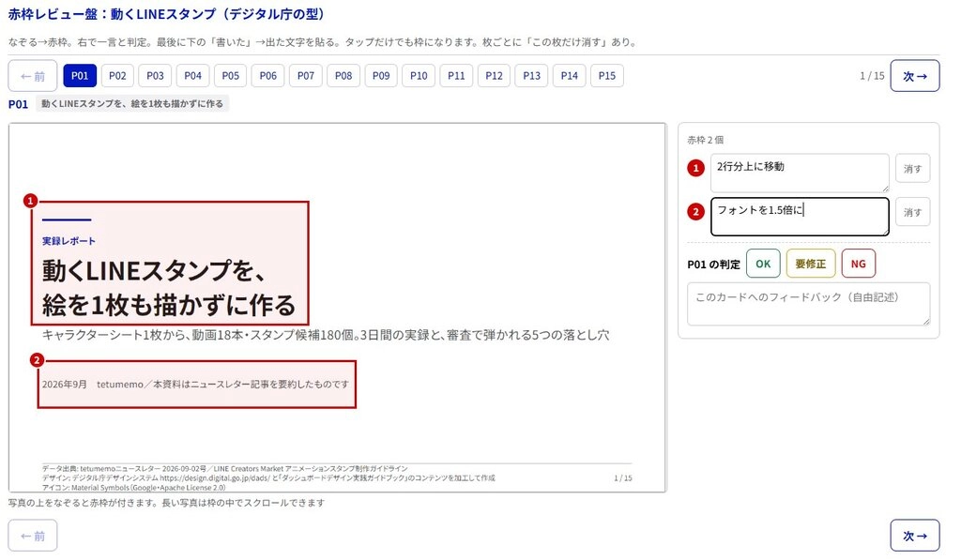Screen dimensions: 961x560
Task: Click the top ←前 previous button
Action: pos(33,76)
